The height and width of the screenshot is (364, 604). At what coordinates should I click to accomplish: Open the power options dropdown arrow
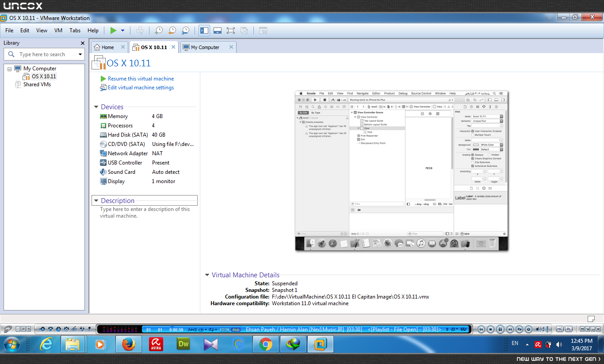(123, 31)
